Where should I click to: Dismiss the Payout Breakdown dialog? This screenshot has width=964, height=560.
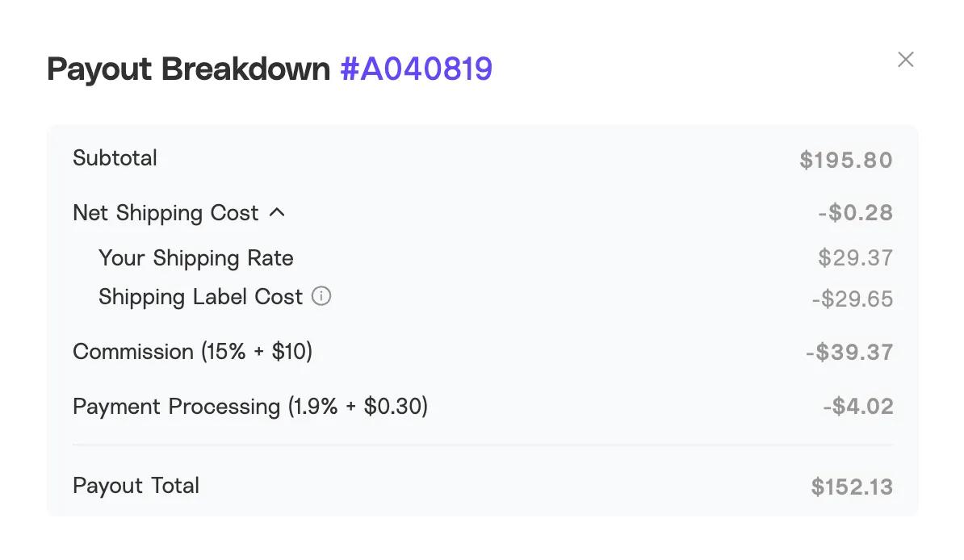905,59
